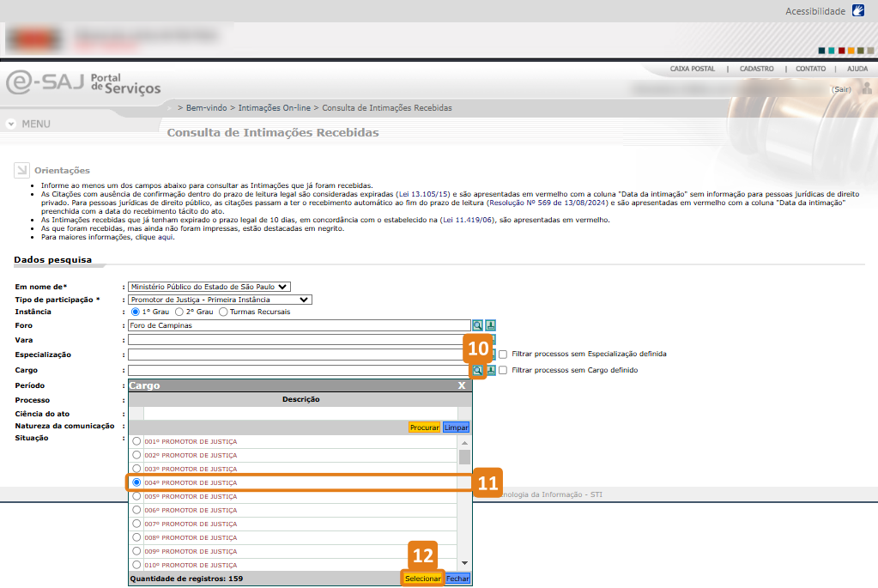Click the user profile silhouette icon
Viewport: 878px width, 588px height.
(x=866, y=88)
